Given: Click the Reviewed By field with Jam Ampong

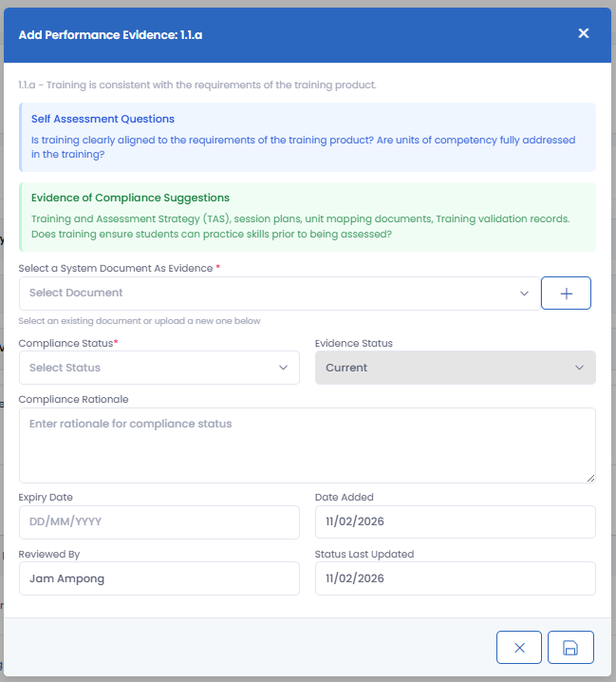Looking at the screenshot, I should tap(159, 578).
